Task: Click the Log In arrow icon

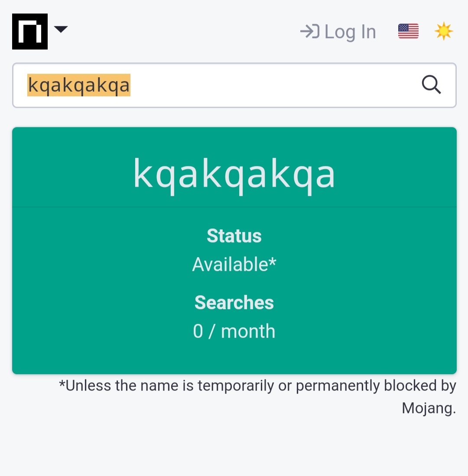Action: click(x=309, y=31)
